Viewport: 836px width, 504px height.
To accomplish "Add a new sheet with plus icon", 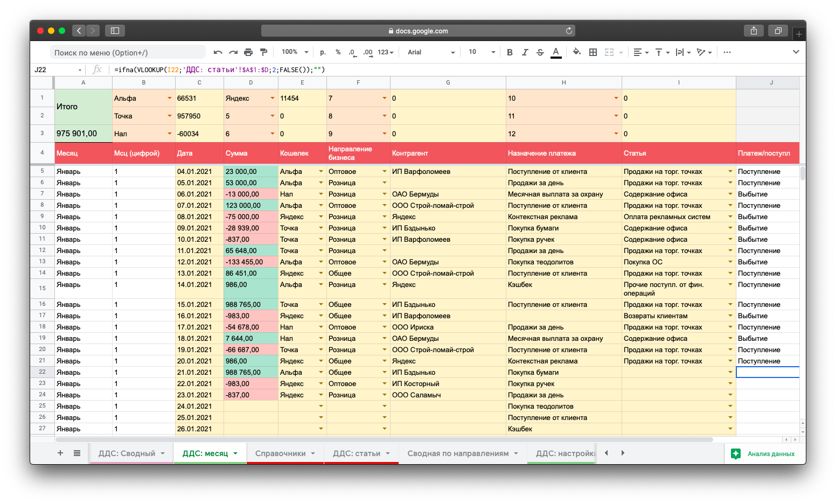I will tap(60, 453).
